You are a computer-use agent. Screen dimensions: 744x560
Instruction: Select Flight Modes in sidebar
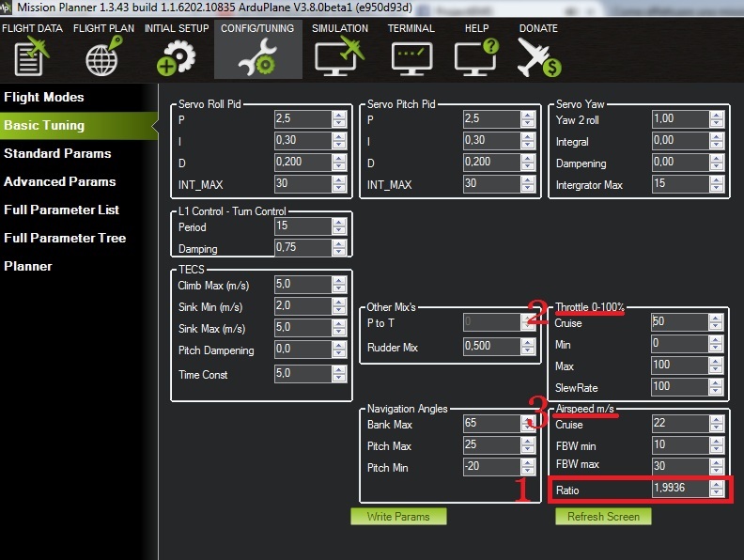point(43,98)
